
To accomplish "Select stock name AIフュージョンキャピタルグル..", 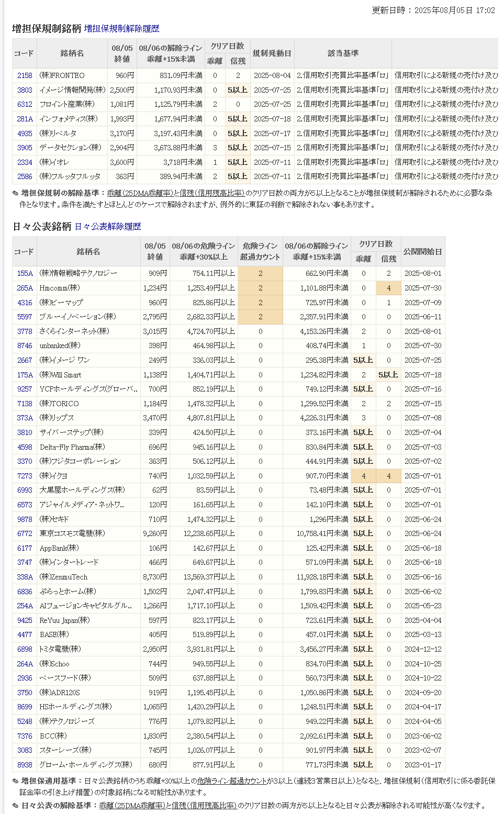I will (86, 606).
